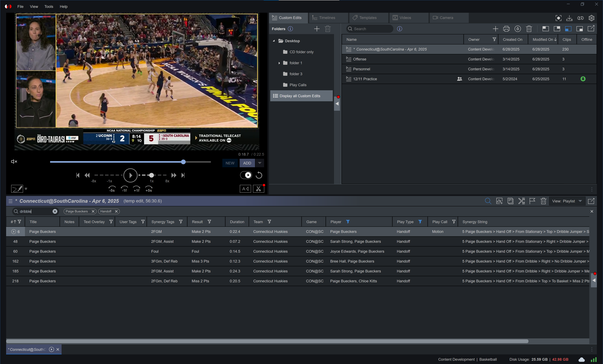
Task: Jump forward 5 seconds
Action: click(149, 189)
